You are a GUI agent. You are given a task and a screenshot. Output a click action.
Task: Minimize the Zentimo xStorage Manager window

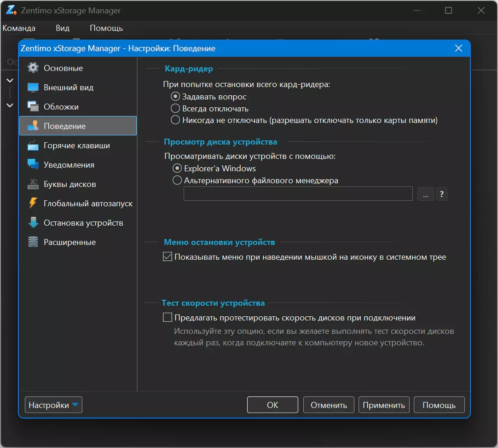(x=417, y=11)
